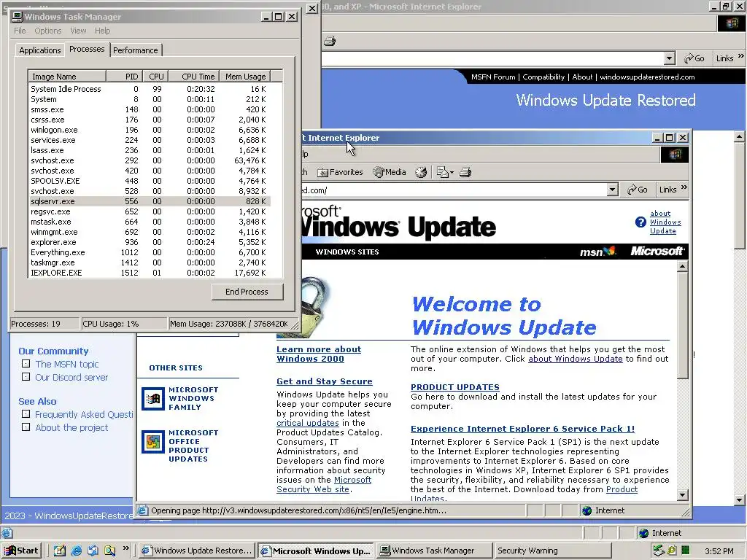The width and height of the screenshot is (747, 560).
Task: Open address bar dropdown in front IE window
Action: [613, 190]
